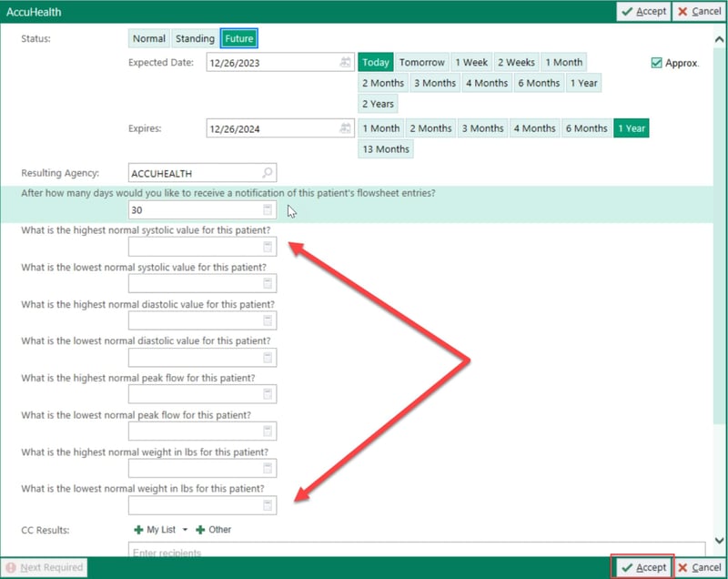Click Accept at the bottom right
The width and height of the screenshot is (728, 579).
click(x=643, y=566)
